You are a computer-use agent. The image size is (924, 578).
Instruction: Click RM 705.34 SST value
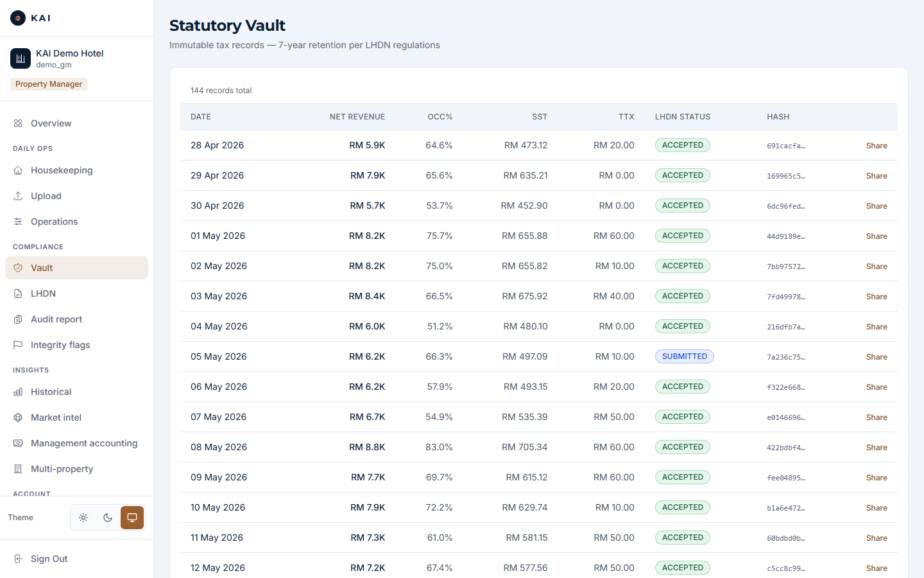pos(525,447)
